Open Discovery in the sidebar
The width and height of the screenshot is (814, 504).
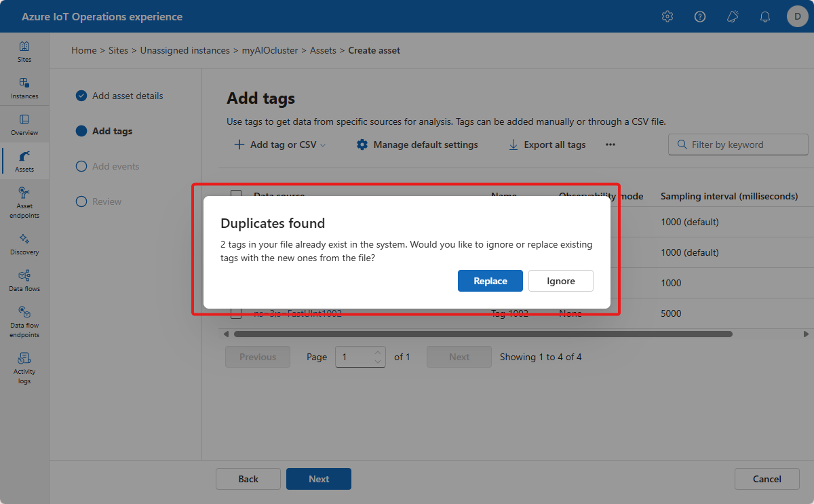(24, 244)
